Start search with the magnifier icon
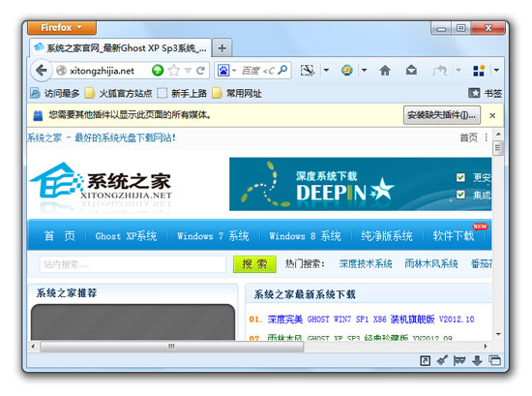Viewport: 532px width, 396px height. pyautogui.click(x=282, y=71)
